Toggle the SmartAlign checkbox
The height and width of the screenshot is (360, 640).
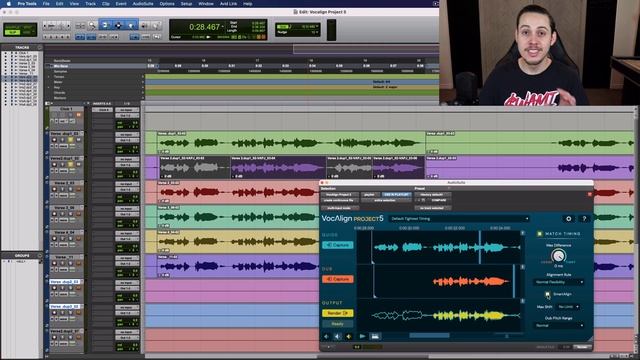pyautogui.click(x=547, y=294)
